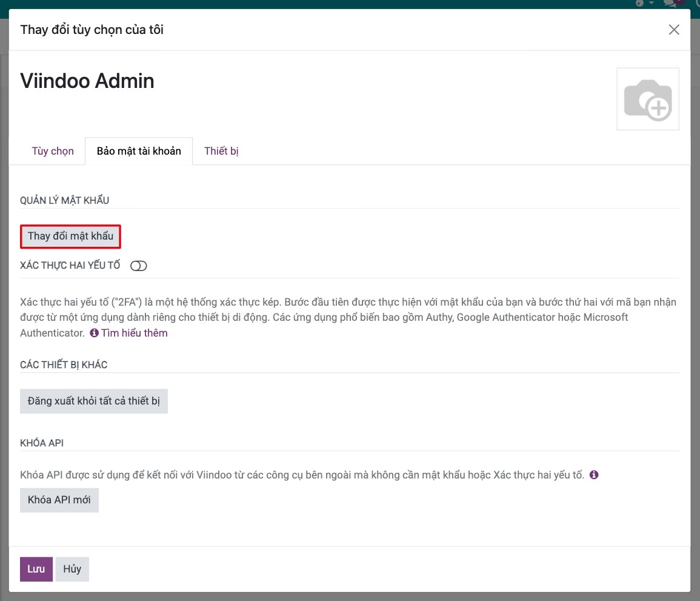This screenshot has width=700, height=601.
Task: Upload a new avatar via camera icon
Action: [x=648, y=99]
